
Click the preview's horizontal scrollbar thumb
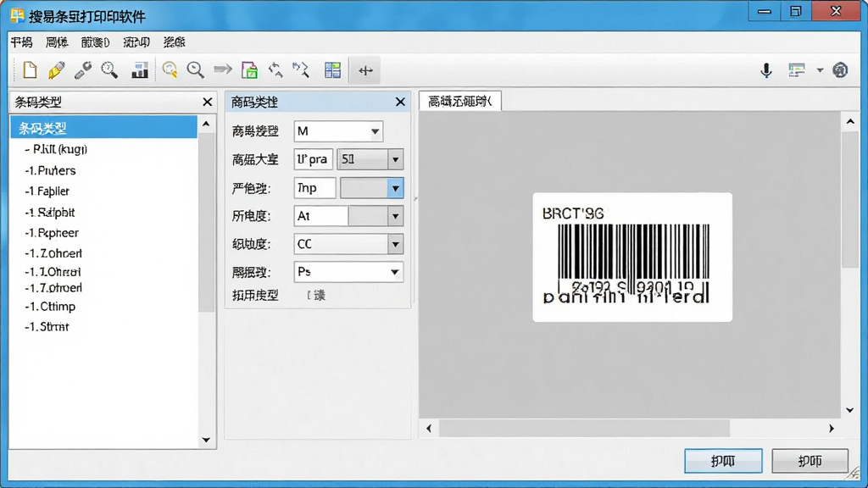[585, 428]
